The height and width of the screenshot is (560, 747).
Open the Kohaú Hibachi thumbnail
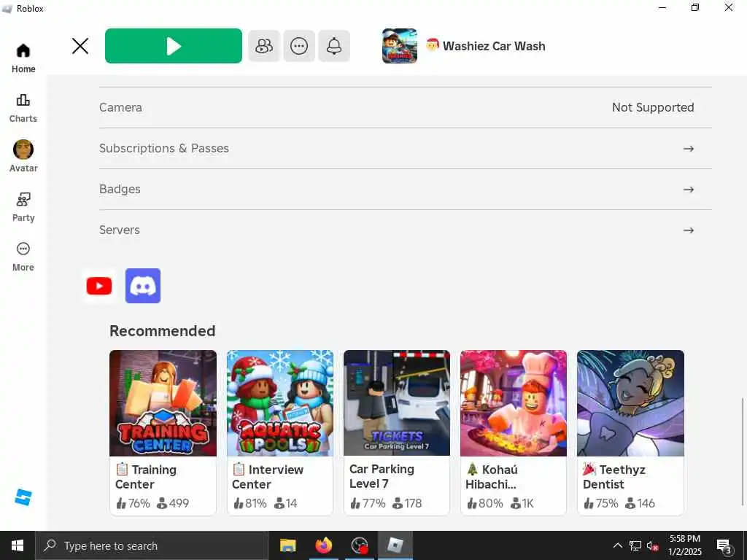514,402
